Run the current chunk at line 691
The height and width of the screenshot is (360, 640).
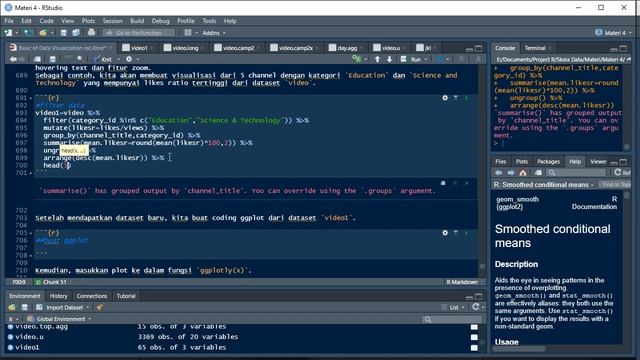click(466, 98)
